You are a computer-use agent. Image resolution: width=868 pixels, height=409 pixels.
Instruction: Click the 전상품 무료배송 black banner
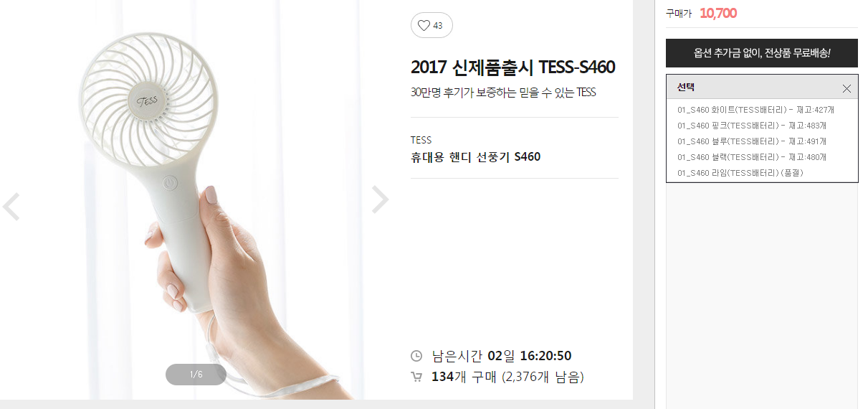click(762, 53)
